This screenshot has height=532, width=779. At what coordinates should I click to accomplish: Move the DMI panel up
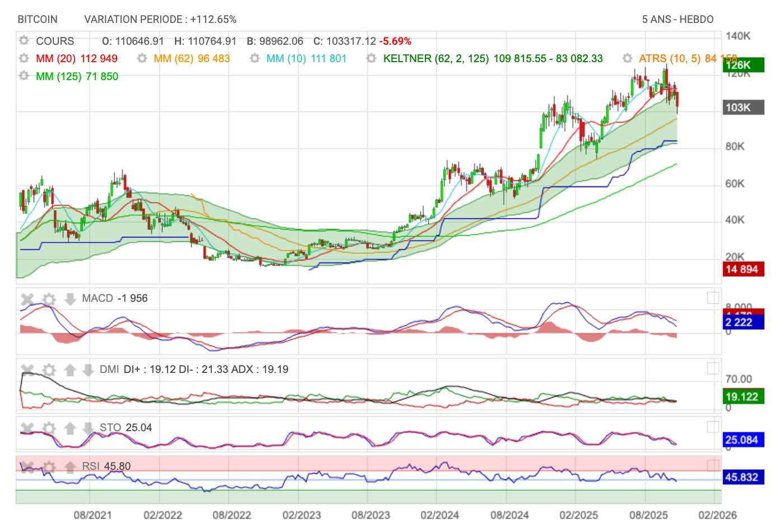coord(70,370)
